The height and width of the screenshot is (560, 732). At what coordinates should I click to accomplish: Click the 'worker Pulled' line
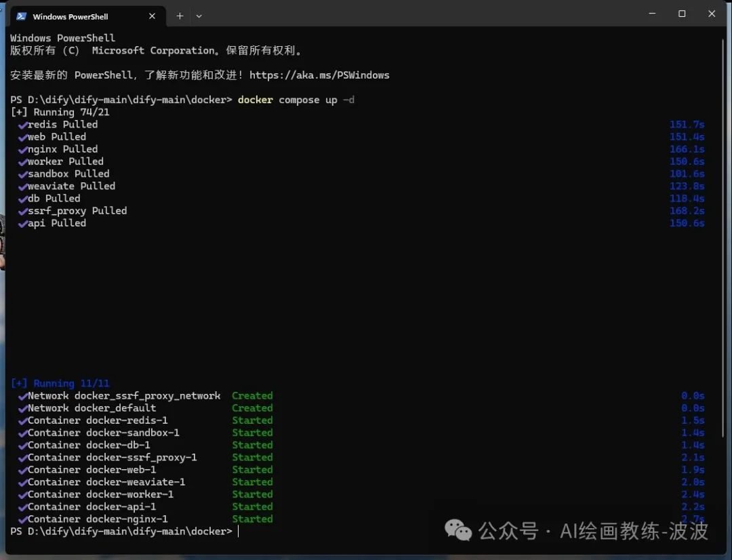tap(61, 161)
